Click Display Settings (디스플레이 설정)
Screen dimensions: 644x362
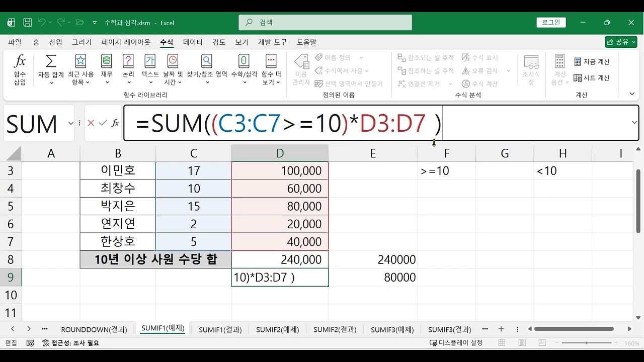[x=456, y=343]
